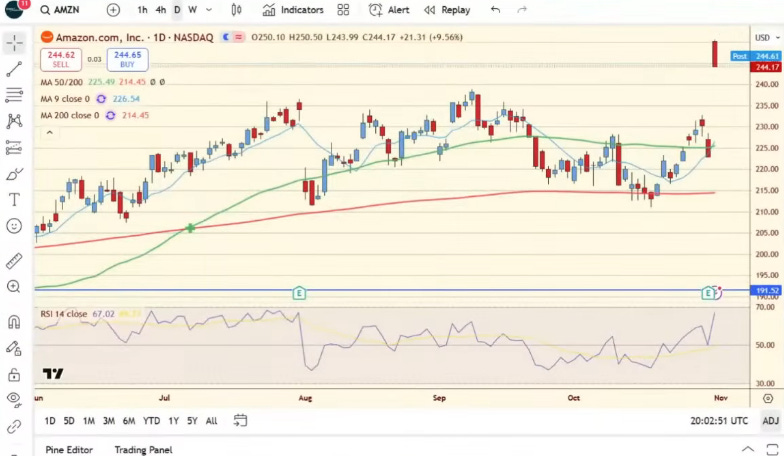784x456 pixels.
Task: Select the W weekly timeframe
Action: (192, 10)
